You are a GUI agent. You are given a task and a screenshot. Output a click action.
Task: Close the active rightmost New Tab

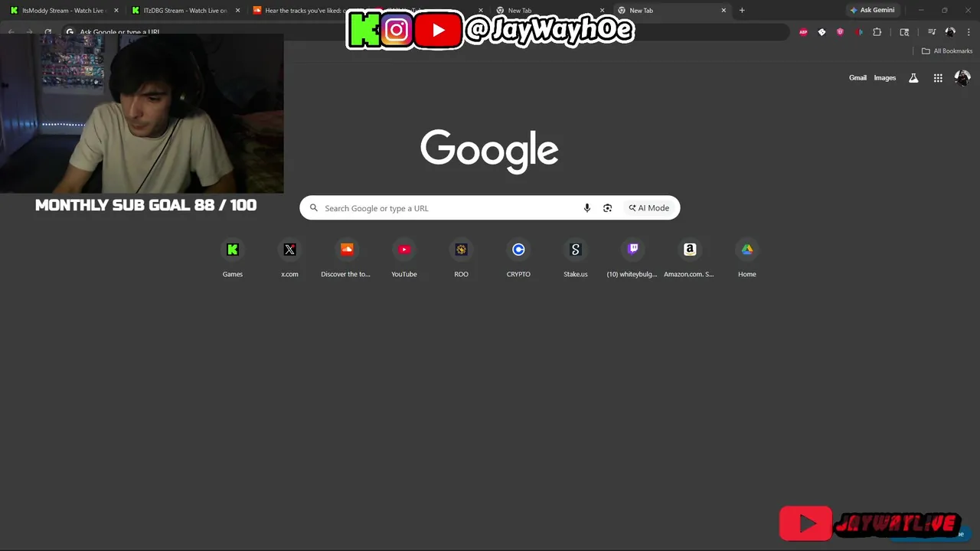(724, 11)
